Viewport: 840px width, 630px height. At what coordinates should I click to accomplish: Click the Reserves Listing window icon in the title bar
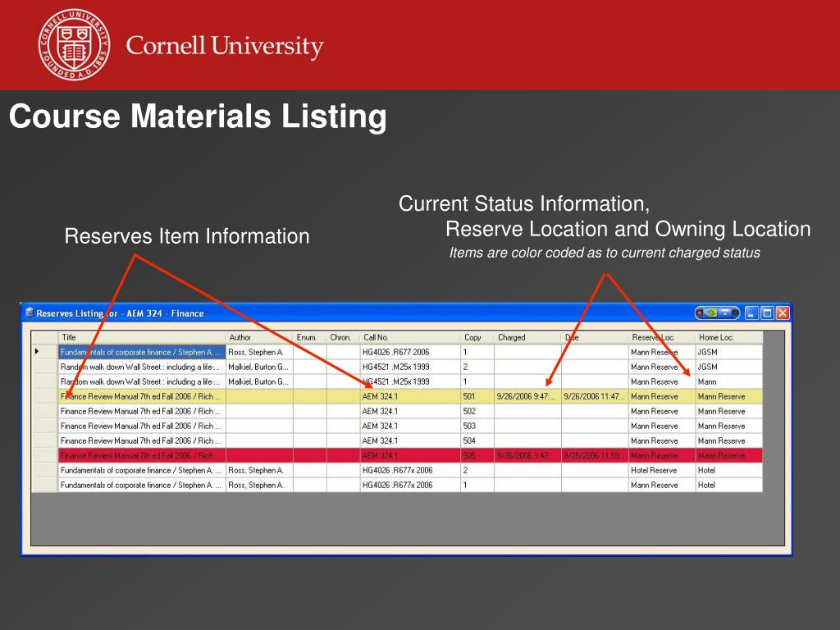pos(30,313)
